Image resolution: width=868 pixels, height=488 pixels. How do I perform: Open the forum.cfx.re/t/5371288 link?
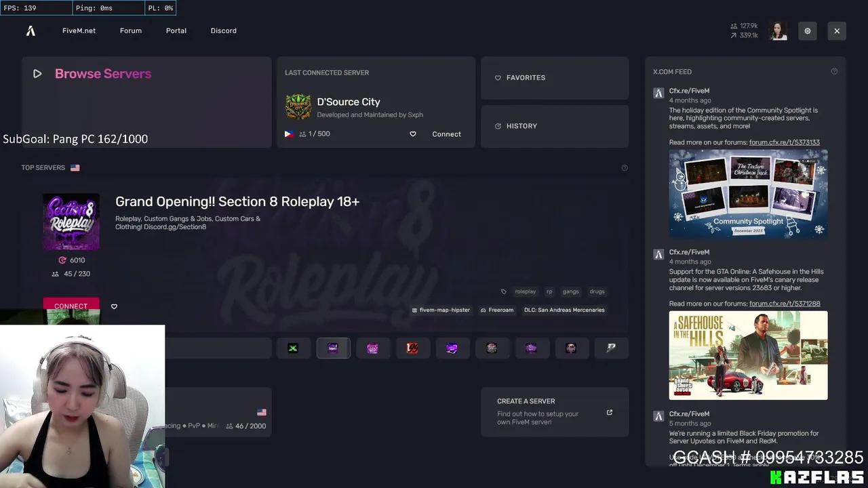click(785, 304)
